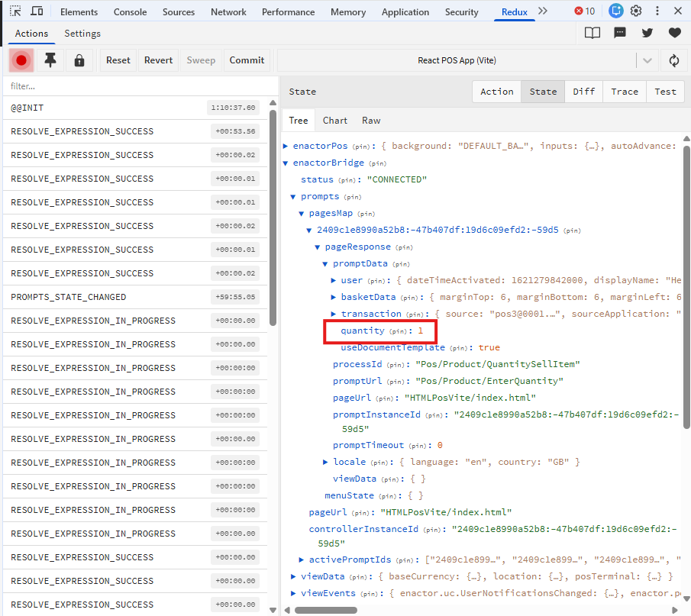691x616 pixels.
Task: Expand the basketData tree node
Action: click(x=334, y=297)
